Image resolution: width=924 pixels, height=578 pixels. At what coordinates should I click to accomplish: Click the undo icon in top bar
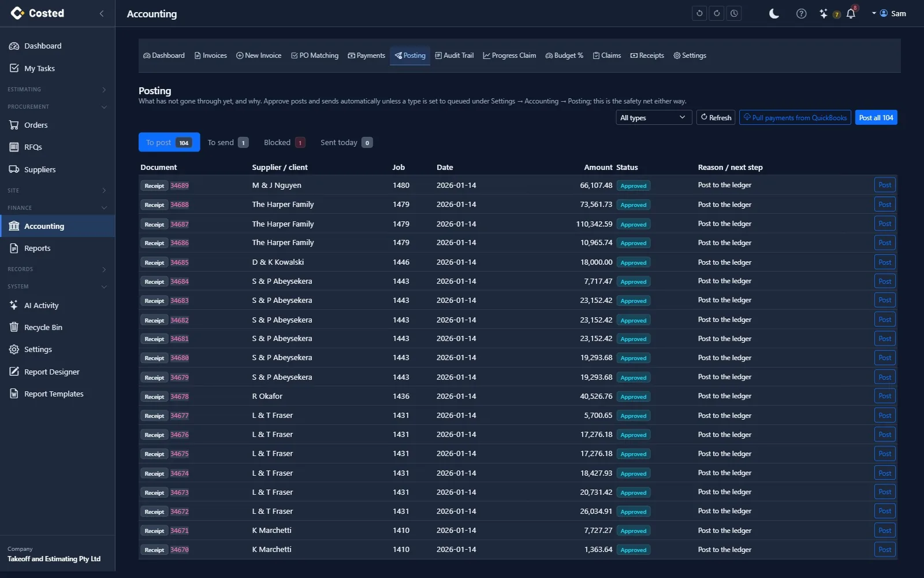click(699, 13)
